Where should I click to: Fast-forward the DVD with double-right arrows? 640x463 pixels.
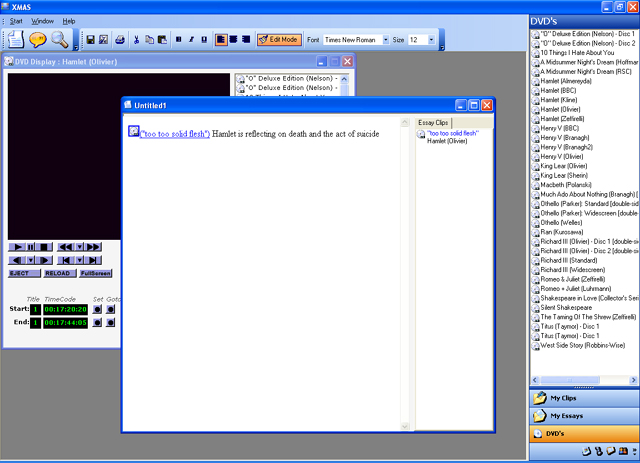click(93, 247)
